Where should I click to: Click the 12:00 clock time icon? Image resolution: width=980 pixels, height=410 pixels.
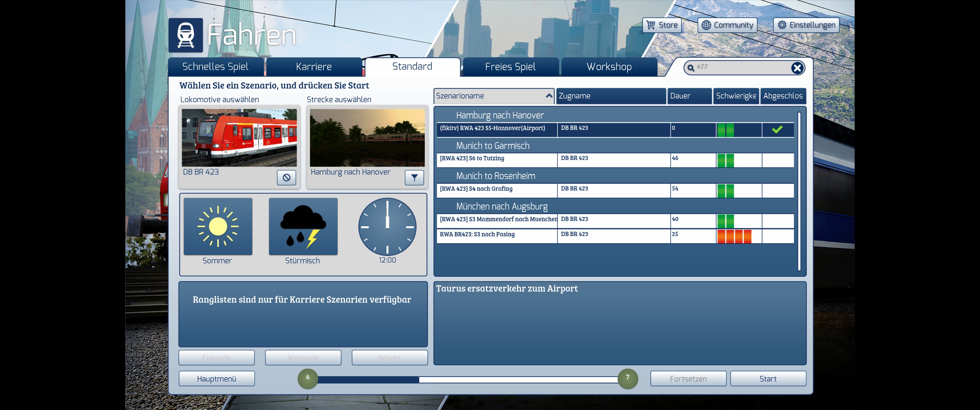[x=387, y=227]
